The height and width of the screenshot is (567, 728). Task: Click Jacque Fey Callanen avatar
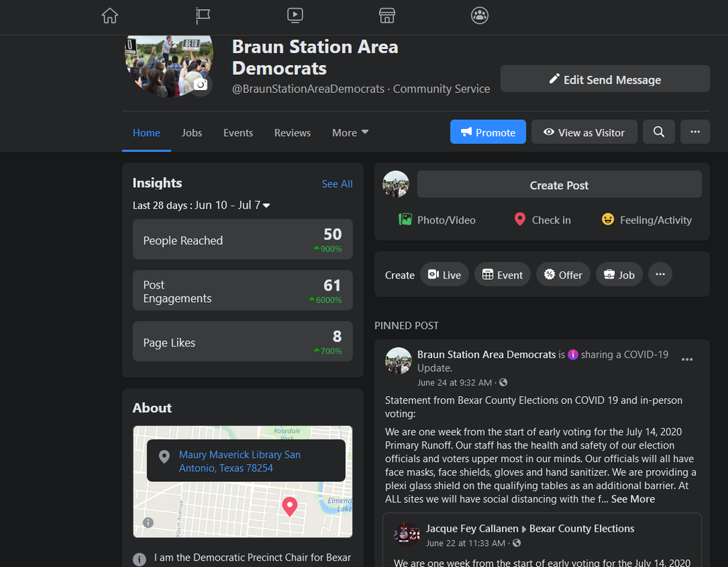click(x=406, y=534)
